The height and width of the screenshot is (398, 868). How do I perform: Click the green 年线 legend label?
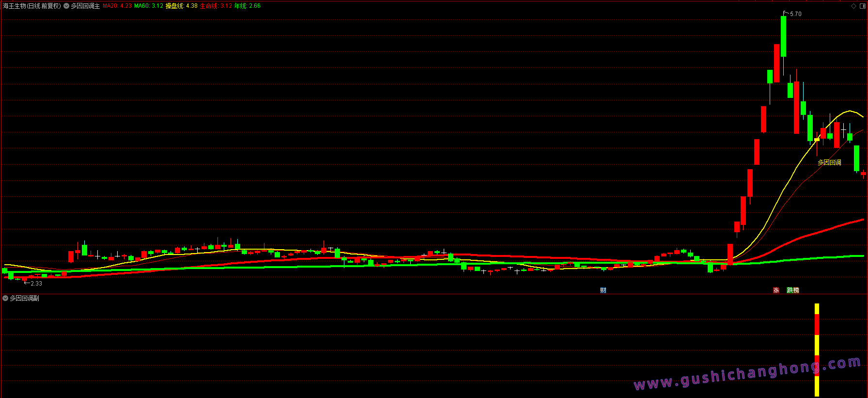(248, 6)
